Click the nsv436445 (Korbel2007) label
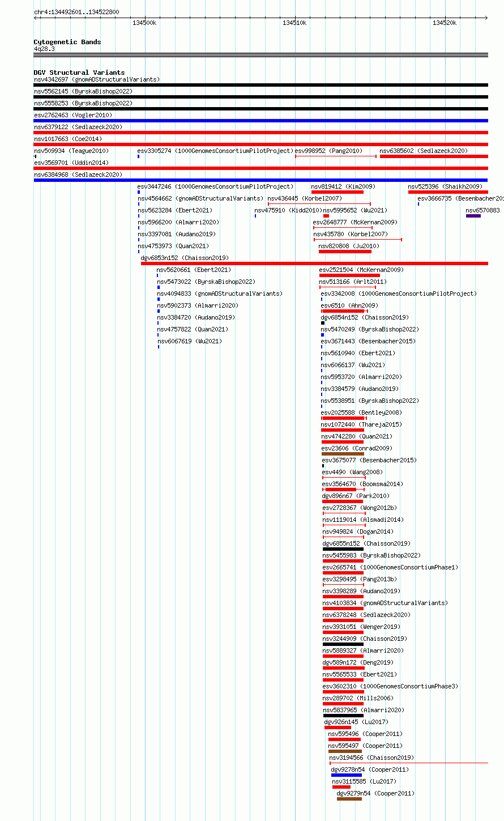Screen dimensions: 504x821 click(x=305, y=199)
